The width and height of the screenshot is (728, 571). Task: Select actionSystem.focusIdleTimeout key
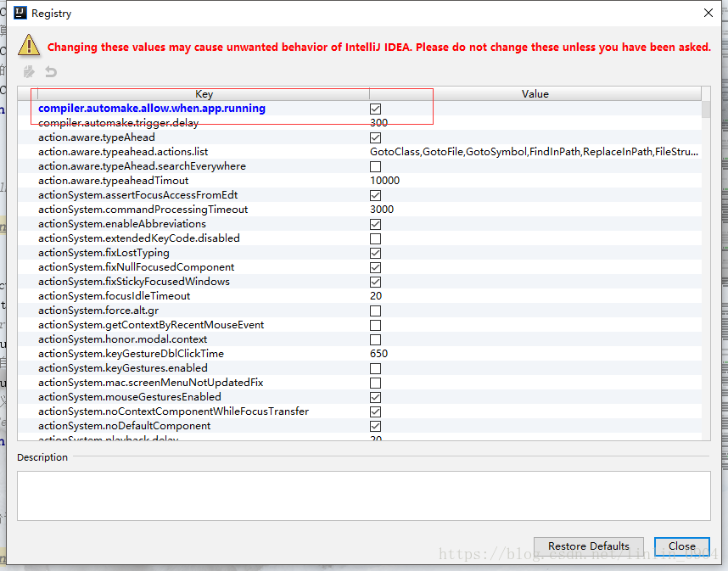[115, 296]
